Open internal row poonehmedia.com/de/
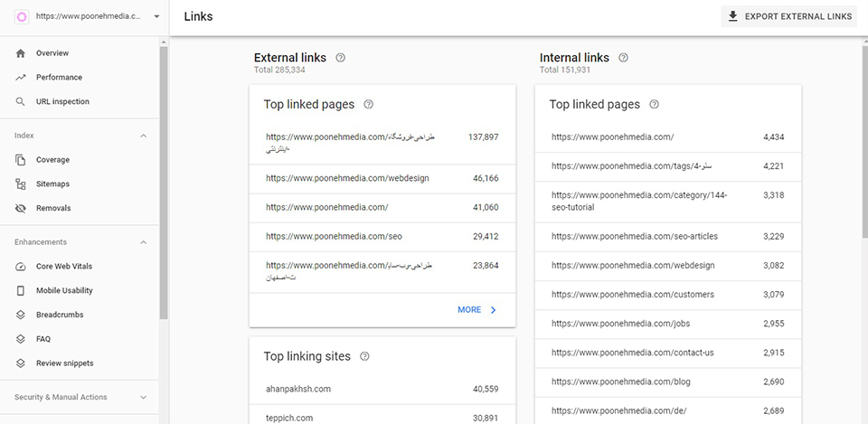The width and height of the screenshot is (868, 424). [x=668, y=410]
